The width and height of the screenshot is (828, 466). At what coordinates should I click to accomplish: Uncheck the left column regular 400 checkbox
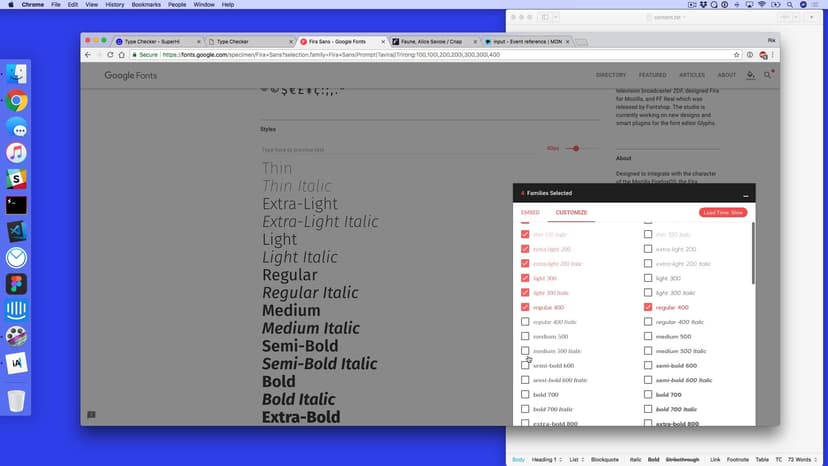click(525, 307)
